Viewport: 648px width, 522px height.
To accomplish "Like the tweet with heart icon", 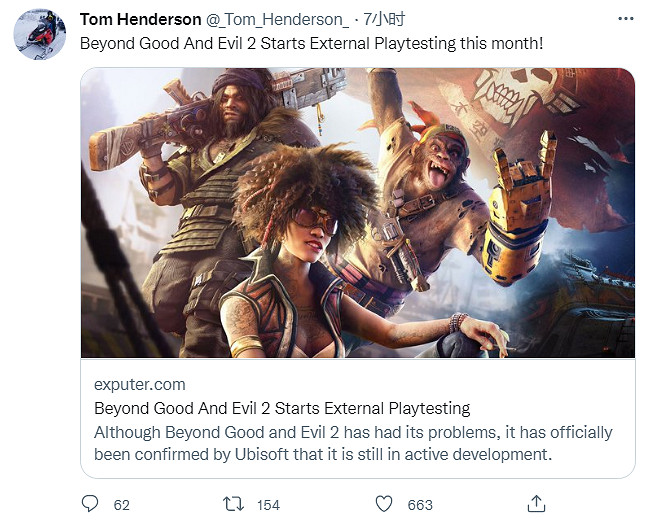I will [x=384, y=503].
